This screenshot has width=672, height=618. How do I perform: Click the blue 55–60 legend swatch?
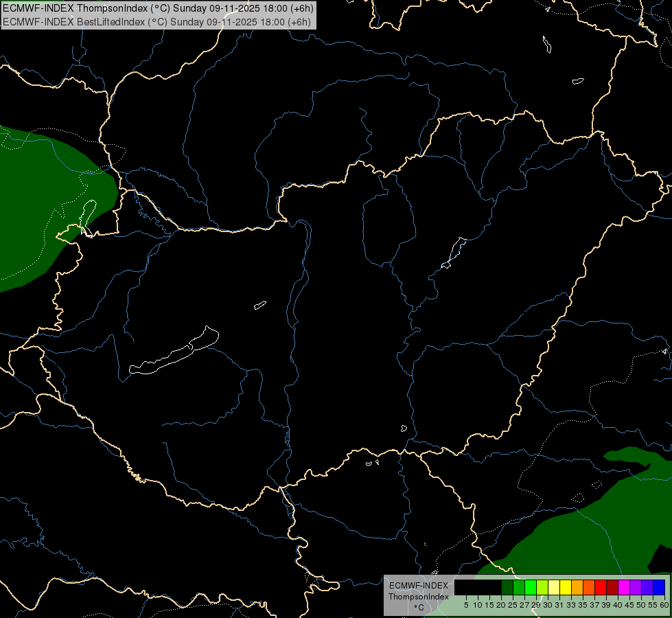click(659, 587)
